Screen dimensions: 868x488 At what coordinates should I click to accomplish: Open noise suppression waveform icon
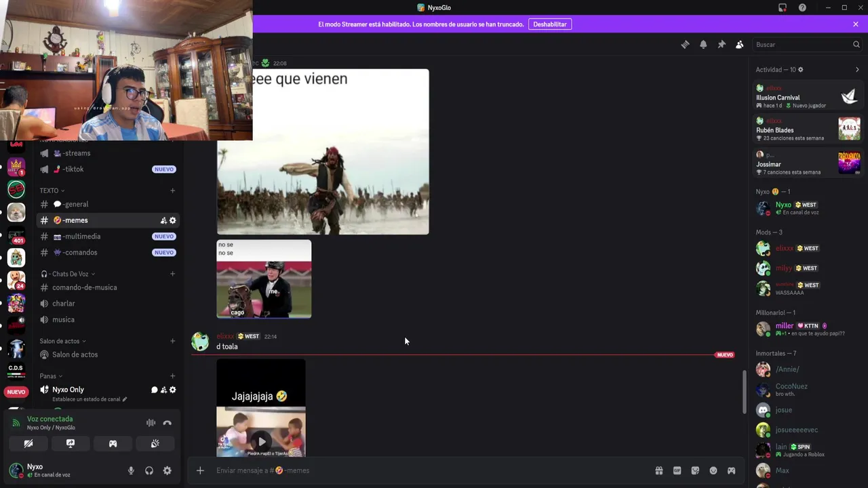tap(151, 423)
